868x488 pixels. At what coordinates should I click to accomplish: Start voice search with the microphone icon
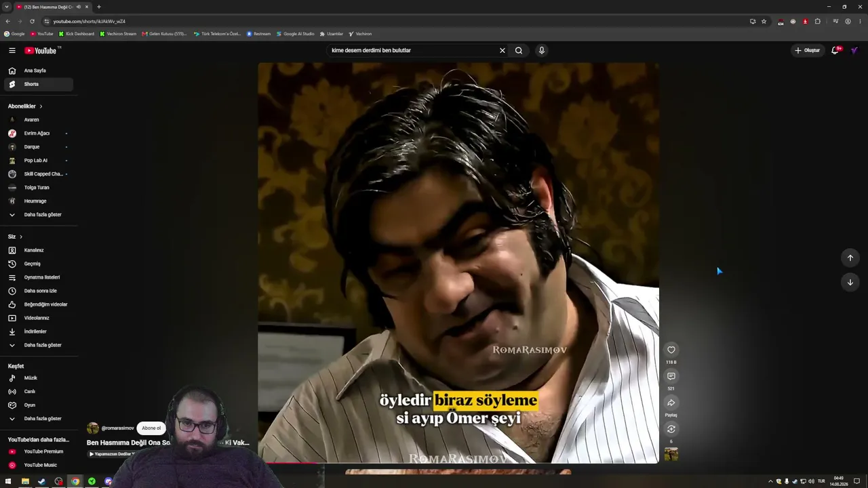pyautogui.click(x=542, y=50)
